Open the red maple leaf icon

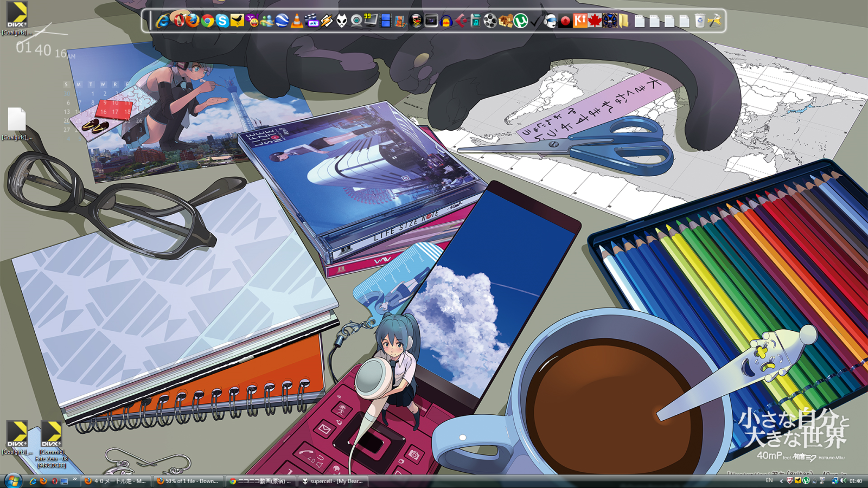click(x=595, y=21)
